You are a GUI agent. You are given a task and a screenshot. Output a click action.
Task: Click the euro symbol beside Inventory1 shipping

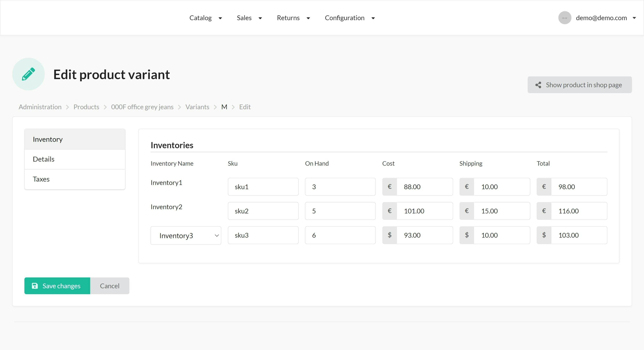[467, 187]
